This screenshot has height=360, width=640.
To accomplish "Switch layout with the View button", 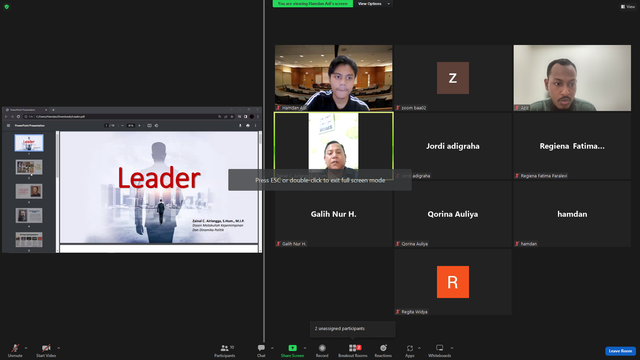I will [x=628, y=7].
